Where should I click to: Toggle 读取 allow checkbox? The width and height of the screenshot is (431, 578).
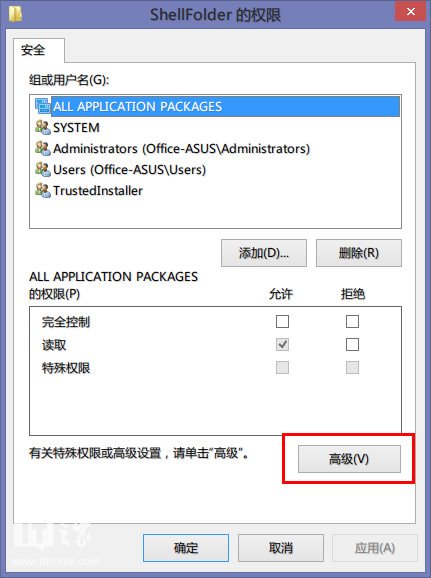pyautogui.click(x=282, y=345)
